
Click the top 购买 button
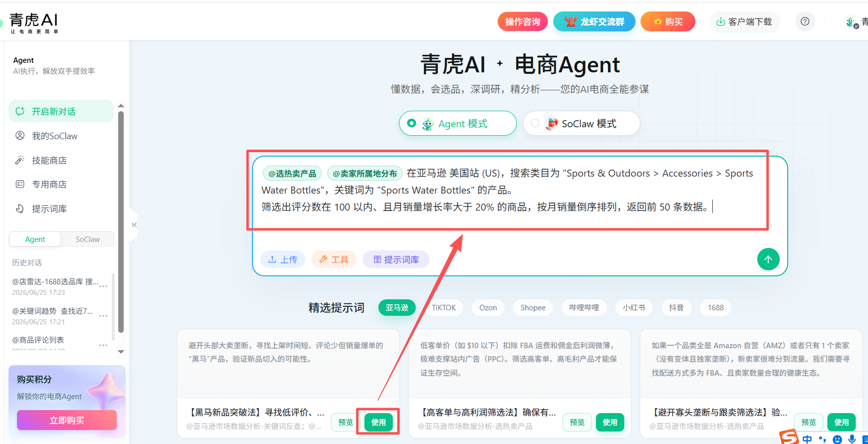pyautogui.click(x=668, y=21)
